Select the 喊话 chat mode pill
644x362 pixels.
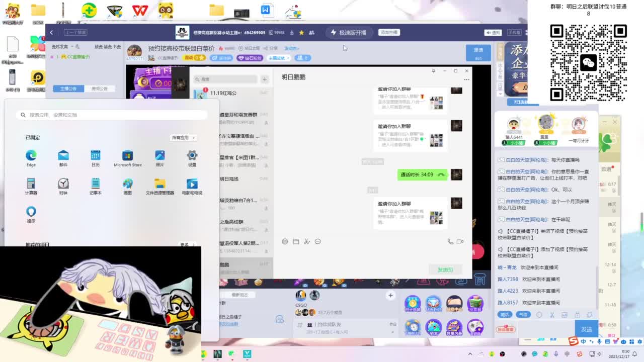pos(505,315)
